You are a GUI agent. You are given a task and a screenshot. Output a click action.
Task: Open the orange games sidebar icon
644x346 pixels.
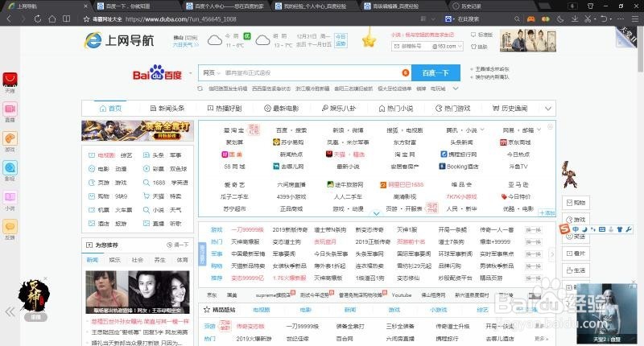pyautogui.click(x=10, y=138)
